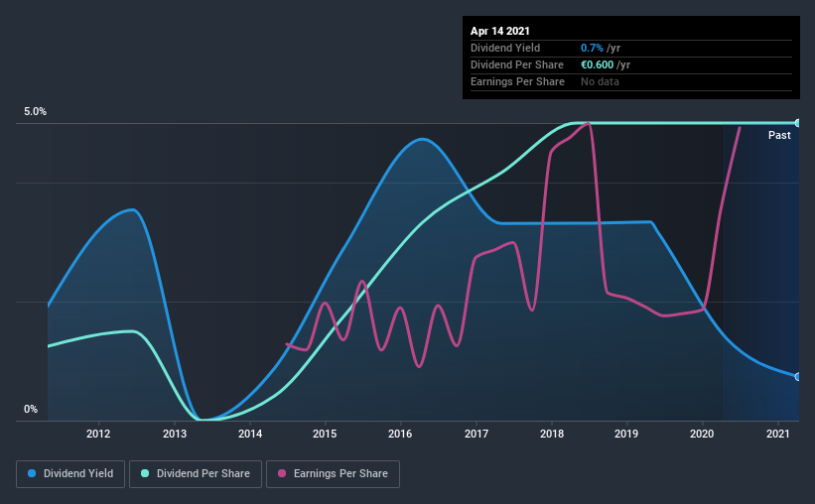Screen dimensions: 815x504
Task: Select the blue Dividend Yield endpoint marker for 2021
Action: [x=797, y=377]
